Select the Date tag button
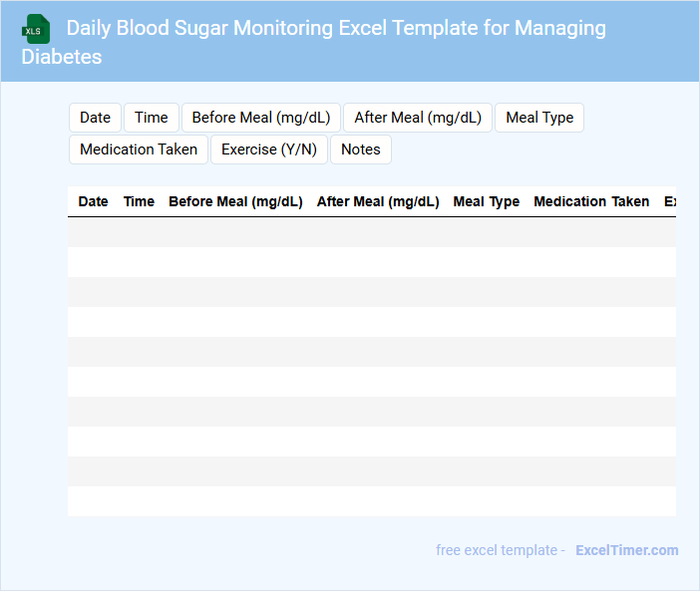 [95, 118]
